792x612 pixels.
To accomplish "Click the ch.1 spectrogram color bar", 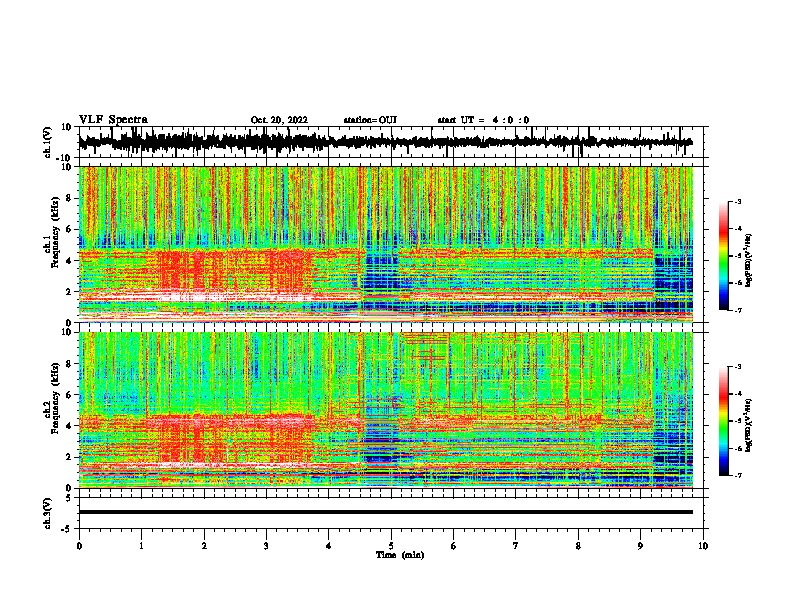I will (723, 256).
